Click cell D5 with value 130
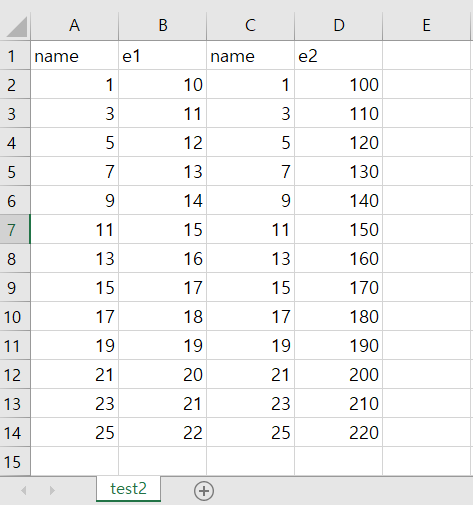The height and width of the screenshot is (505, 473). (338, 171)
